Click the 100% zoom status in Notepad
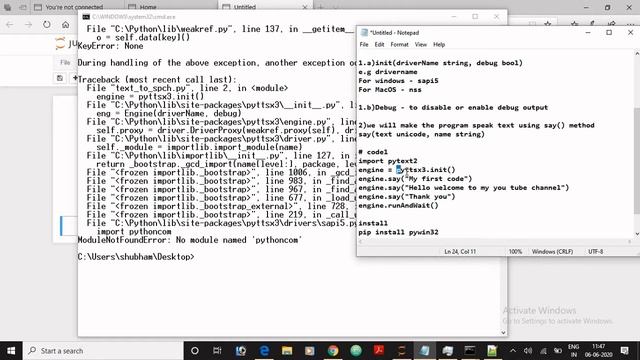Image resolution: width=640 pixels, height=360 pixels. click(x=515, y=252)
